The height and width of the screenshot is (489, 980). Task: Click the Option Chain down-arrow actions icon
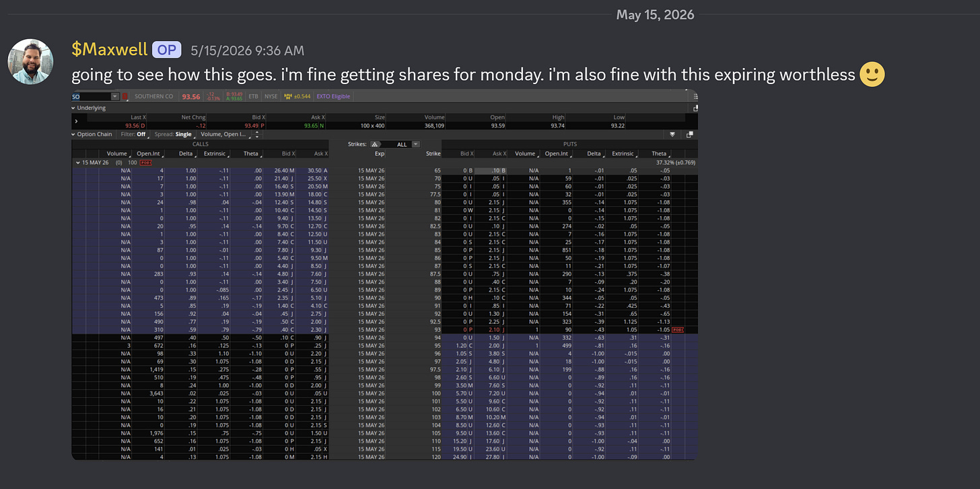672,134
